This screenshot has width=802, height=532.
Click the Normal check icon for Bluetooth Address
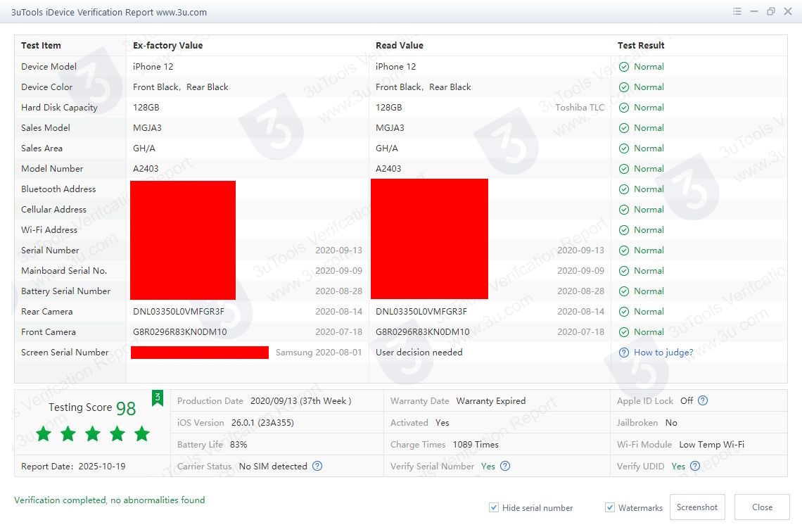(624, 189)
